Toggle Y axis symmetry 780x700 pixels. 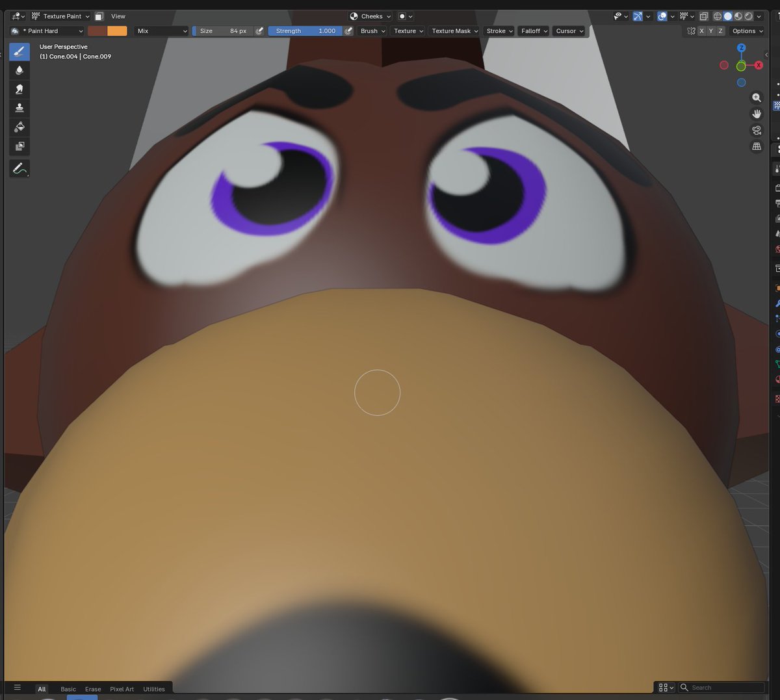710,31
